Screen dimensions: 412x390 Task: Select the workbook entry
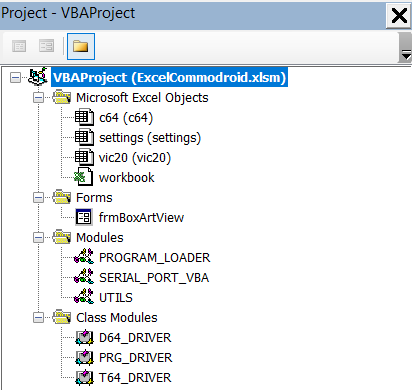coord(127,178)
